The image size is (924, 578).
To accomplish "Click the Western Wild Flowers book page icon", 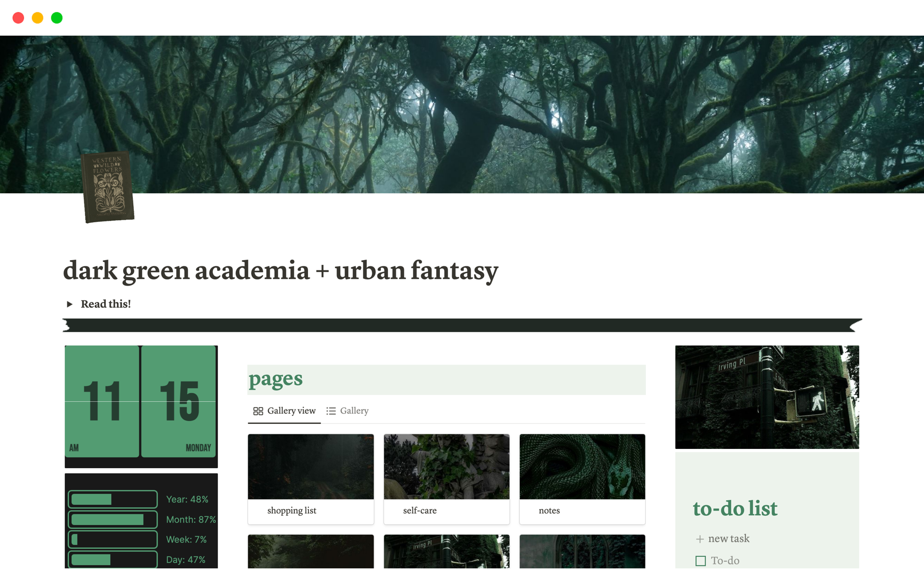I will [x=108, y=187].
